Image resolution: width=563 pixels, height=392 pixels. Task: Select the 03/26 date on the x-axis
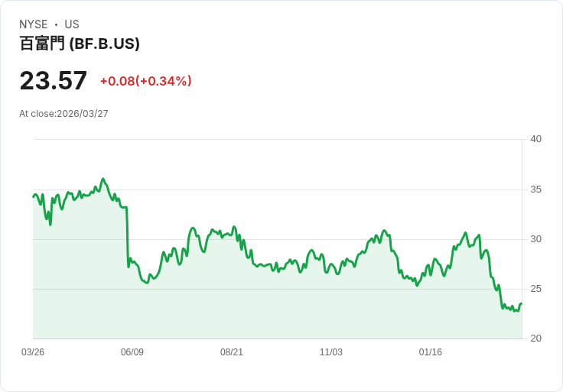click(33, 352)
